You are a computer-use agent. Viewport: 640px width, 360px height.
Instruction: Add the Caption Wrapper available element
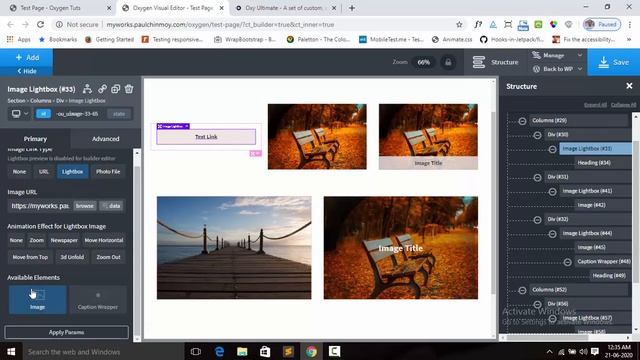pyautogui.click(x=98, y=300)
